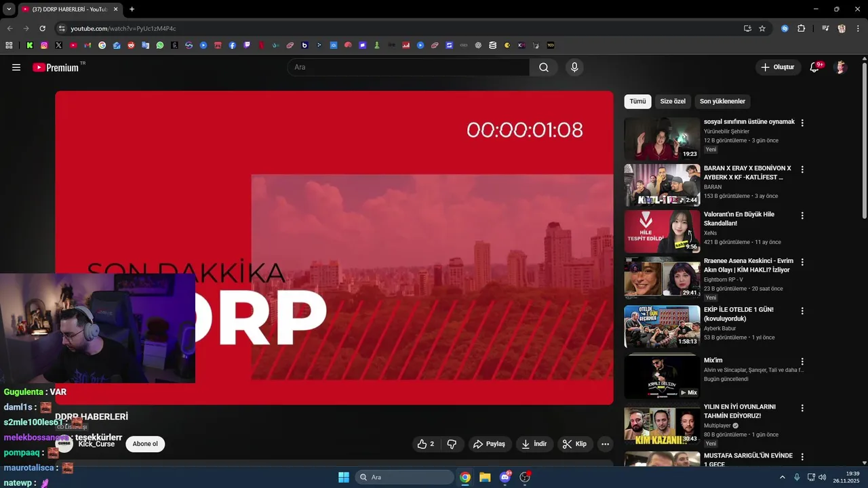This screenshot has height=488, width=868.
Task: Click the Windows taskbar search box
Action: 405,477
